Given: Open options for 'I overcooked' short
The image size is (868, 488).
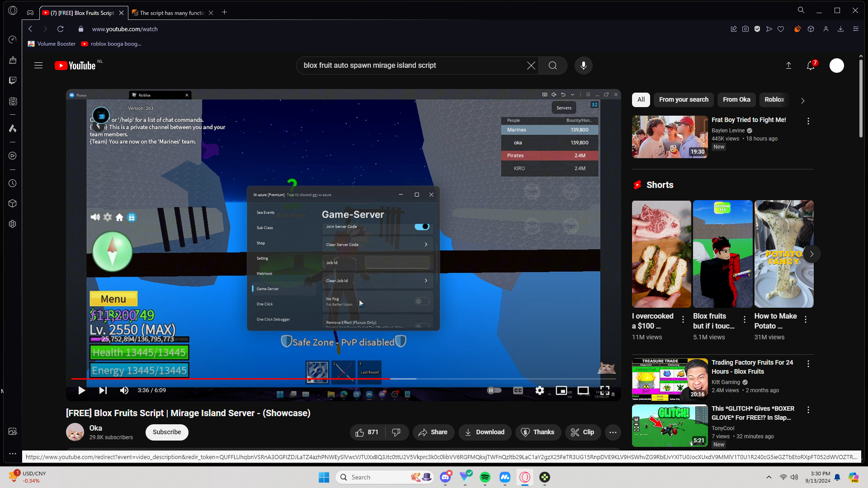Looking at the screenshot, I should [683, 319].
